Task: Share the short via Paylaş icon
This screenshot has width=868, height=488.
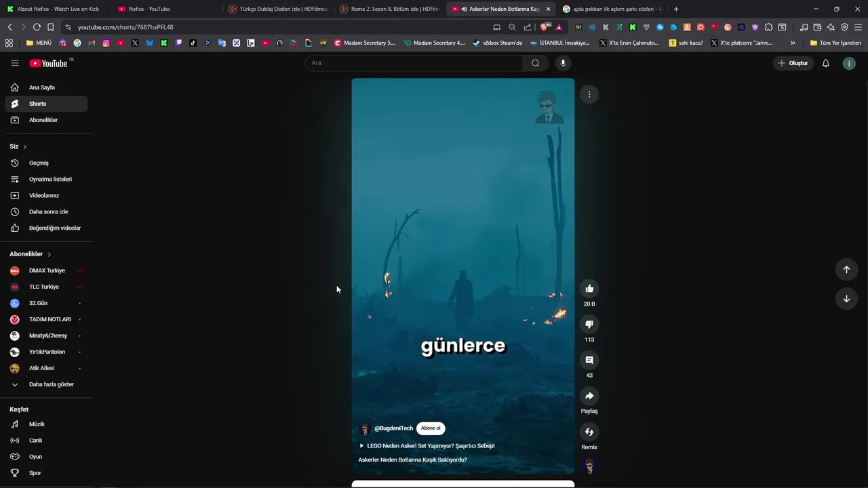Action: point(589,396)
